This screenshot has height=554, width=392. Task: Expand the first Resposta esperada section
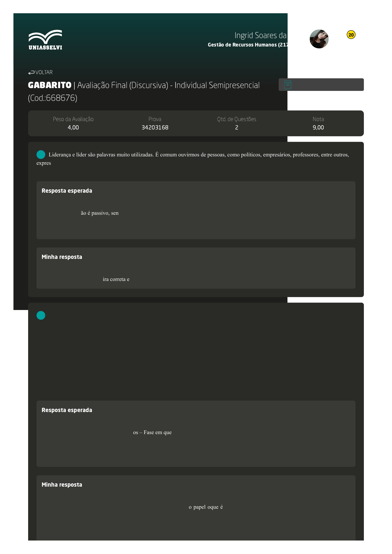[67, 191]
